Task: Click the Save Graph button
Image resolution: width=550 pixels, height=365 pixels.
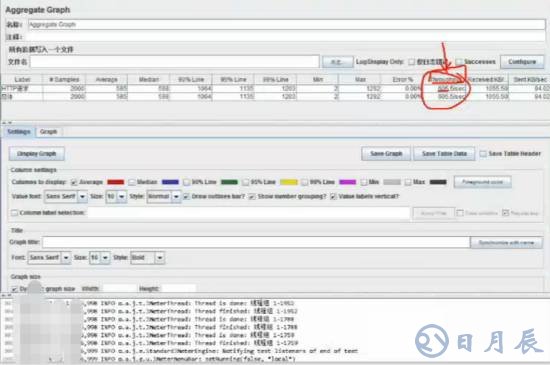Action: pyautogui.click(x=386, y=154)
